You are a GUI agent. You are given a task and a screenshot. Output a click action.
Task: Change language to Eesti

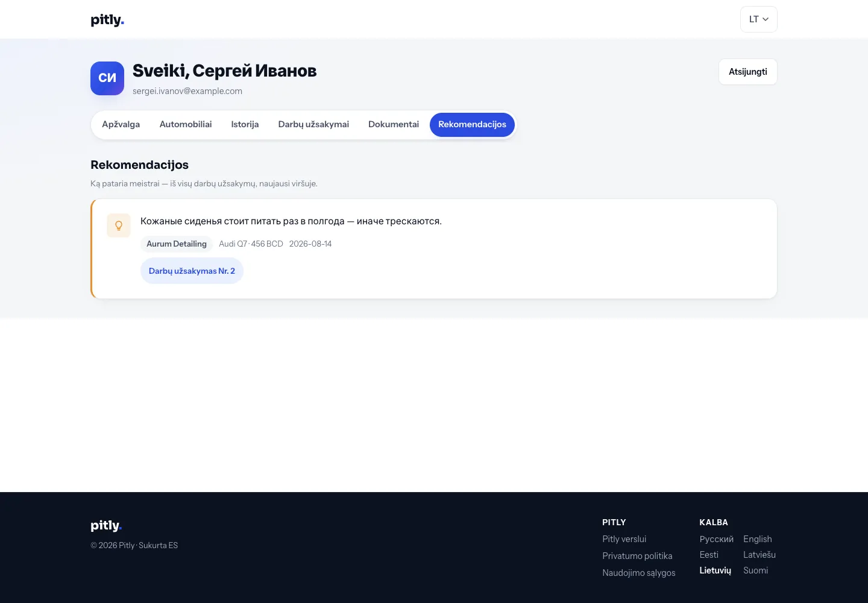click(x=709, y=555)
